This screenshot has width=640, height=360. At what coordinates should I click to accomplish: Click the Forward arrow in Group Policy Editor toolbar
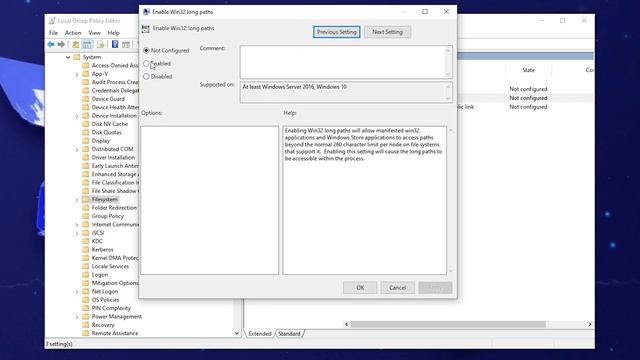point(61,44)
